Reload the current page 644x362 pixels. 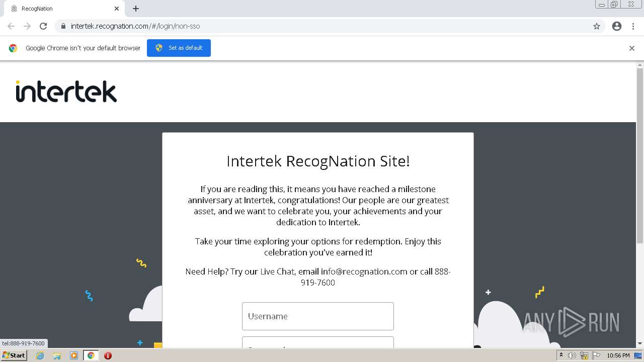[x=43, y=26]
